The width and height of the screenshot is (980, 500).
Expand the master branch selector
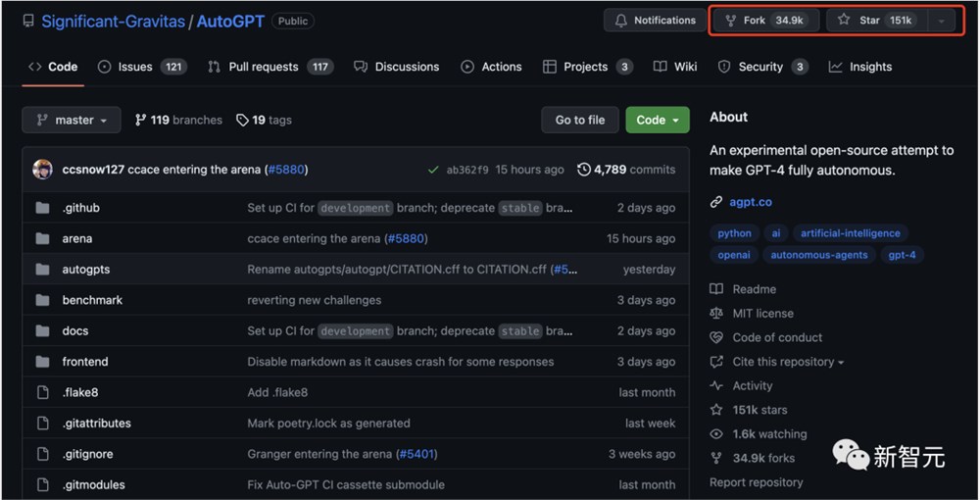point(72,120)
